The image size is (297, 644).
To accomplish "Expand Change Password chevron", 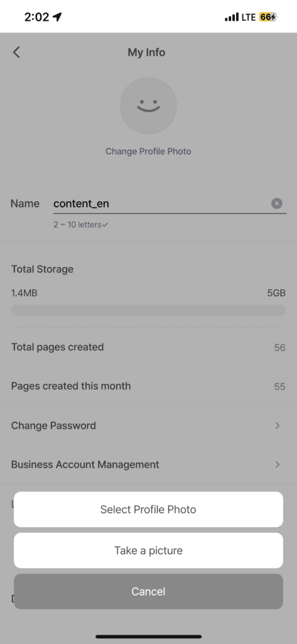I will tap(278, 426).
